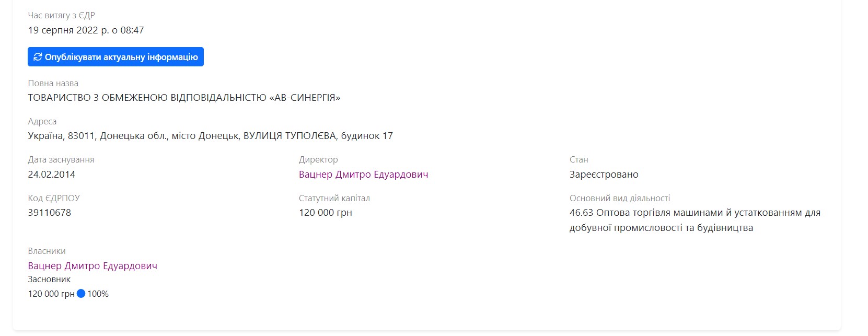
Task: Click the Директор field label
Action: pyautogui.click(x=318, y=160)
